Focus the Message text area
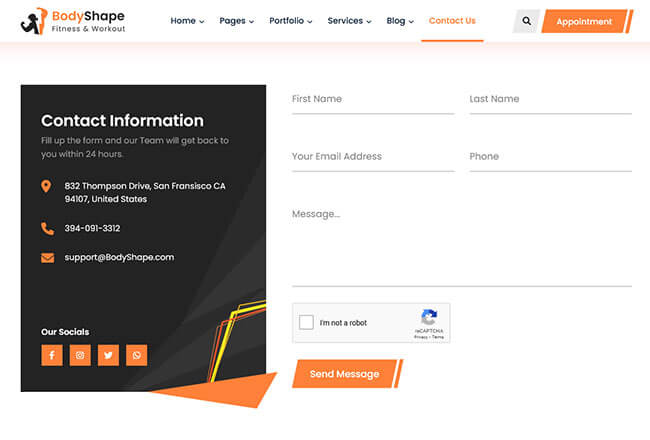Viewport: 650px width, 440px height. [x=461, y=244]
